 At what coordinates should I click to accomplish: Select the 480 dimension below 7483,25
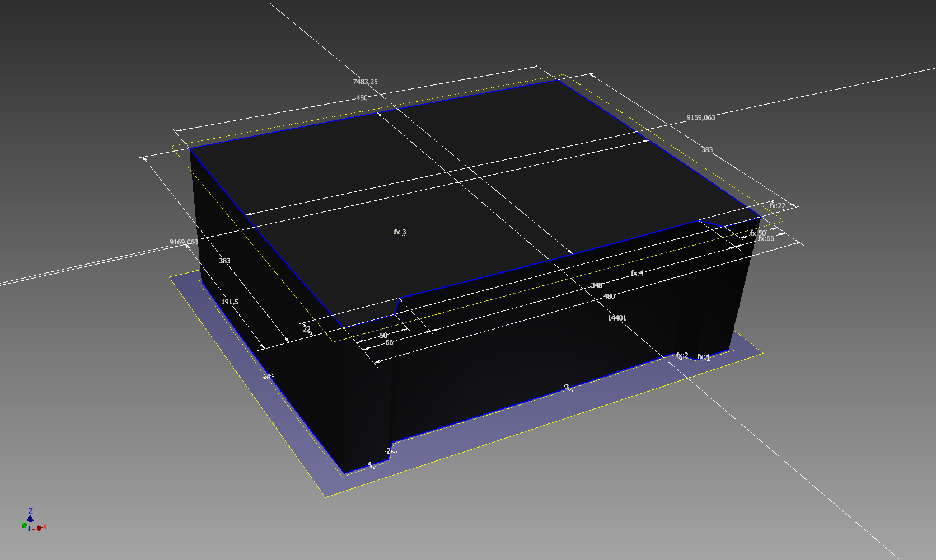[x=362, y=98]
